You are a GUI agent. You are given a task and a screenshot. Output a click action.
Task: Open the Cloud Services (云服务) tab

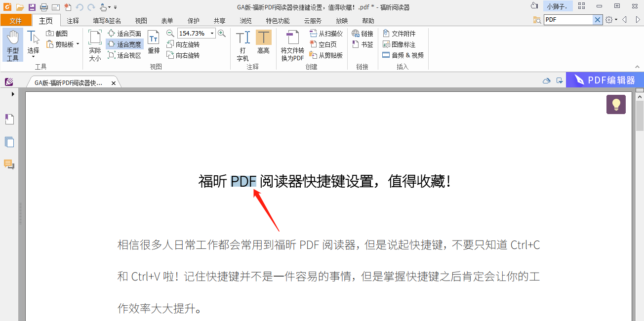[x=313, y=21]
